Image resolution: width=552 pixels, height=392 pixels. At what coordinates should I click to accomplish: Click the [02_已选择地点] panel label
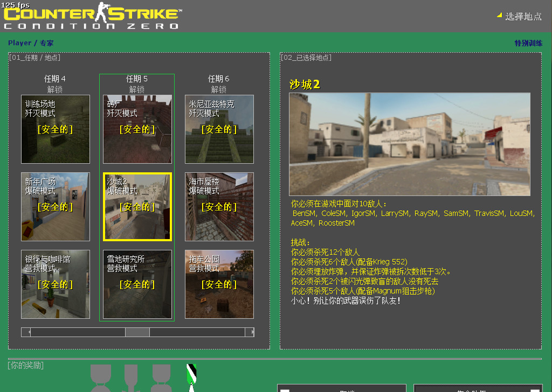(306, 58)
